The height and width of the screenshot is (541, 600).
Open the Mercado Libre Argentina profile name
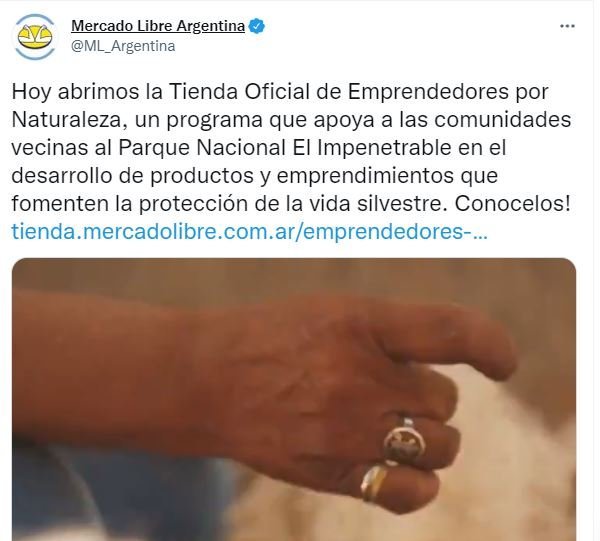[x=158, y=26]
